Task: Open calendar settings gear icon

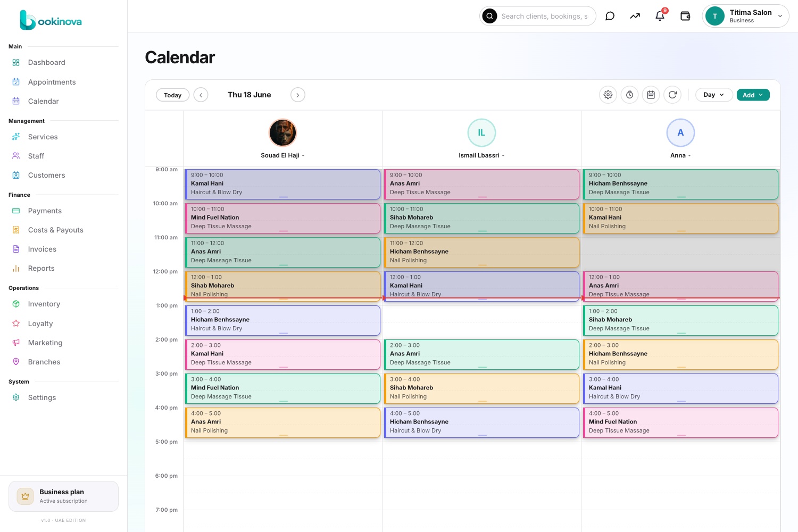Action: (608, 95)
